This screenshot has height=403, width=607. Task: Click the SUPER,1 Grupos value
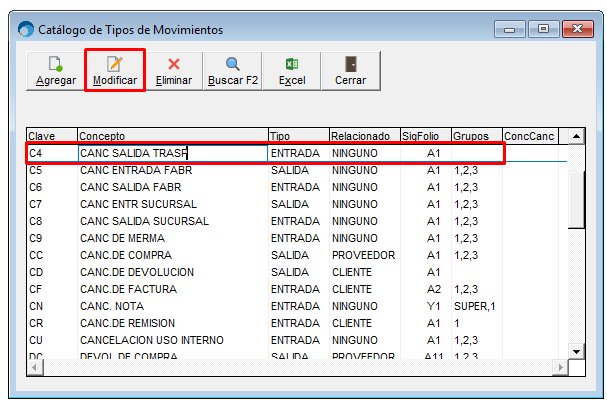(x=475, y=307)
